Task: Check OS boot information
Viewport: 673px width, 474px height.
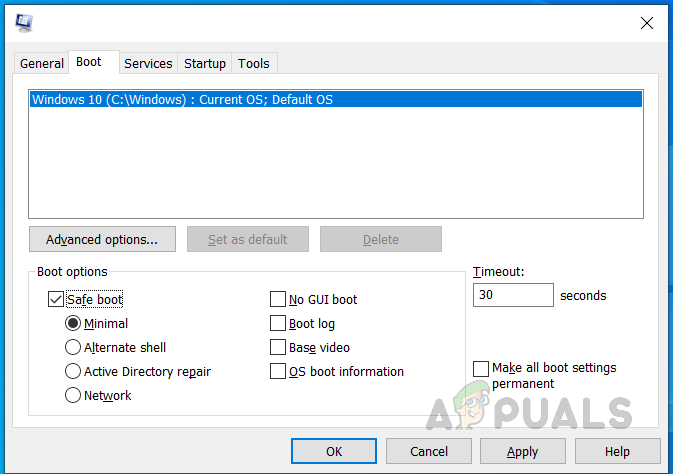Action: [278, 371]
